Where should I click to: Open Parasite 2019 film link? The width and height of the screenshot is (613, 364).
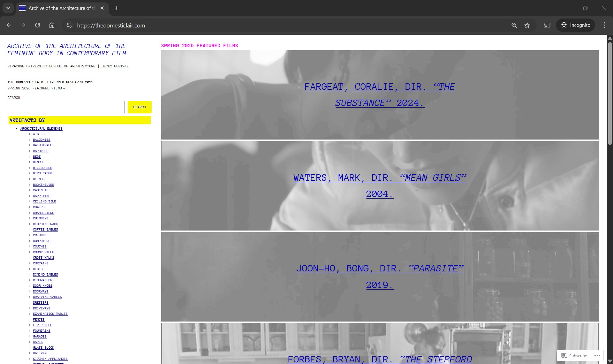tap(380, 277)
